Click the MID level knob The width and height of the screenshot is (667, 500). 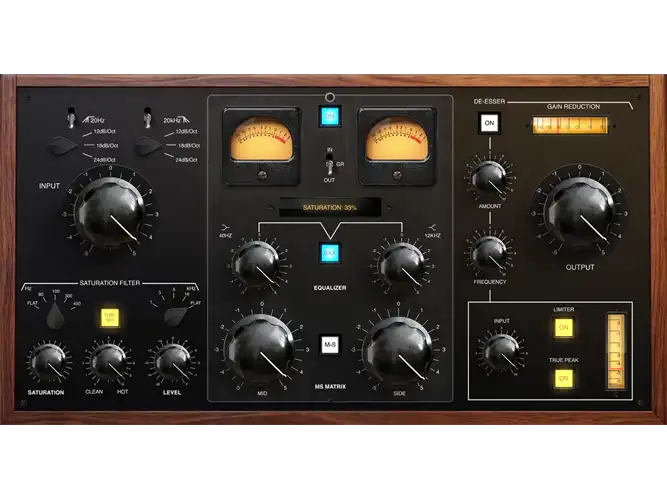click(260, 350)
